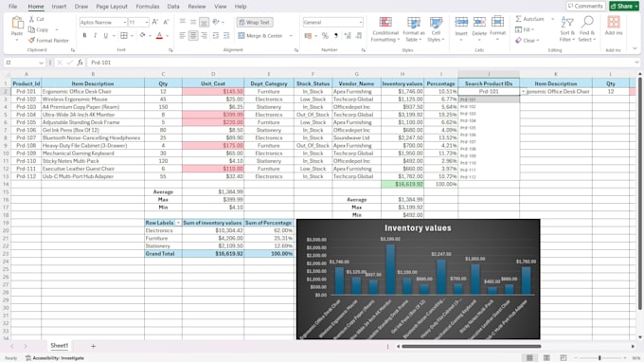
Task: Add a new sheet with plus
Action: (x=93, y=346)
